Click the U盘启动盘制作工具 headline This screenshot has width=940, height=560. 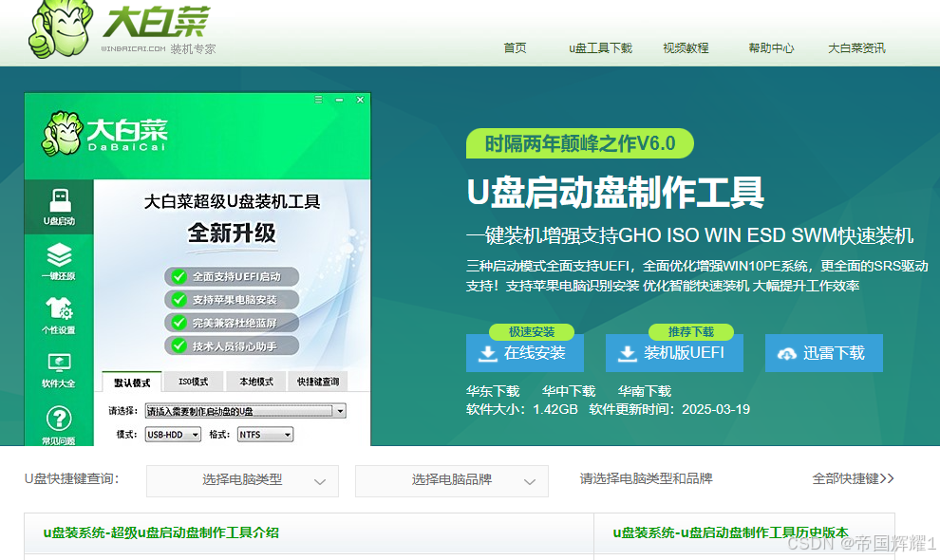(615, 193)
